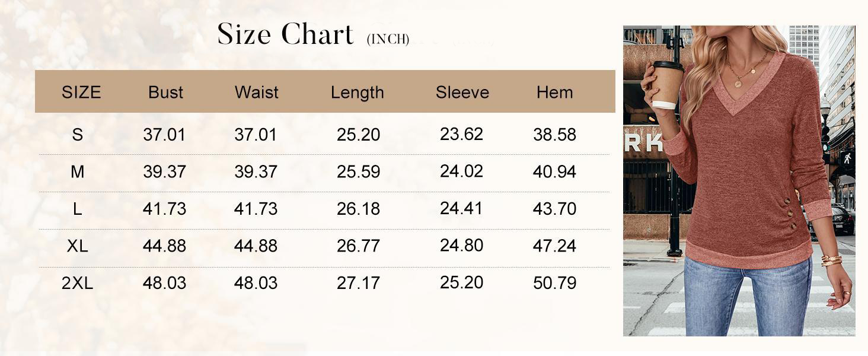The width and height of the screenshot is (868, 356).
Task: Click length value 26.77 for XL
Action: (358, 246)
